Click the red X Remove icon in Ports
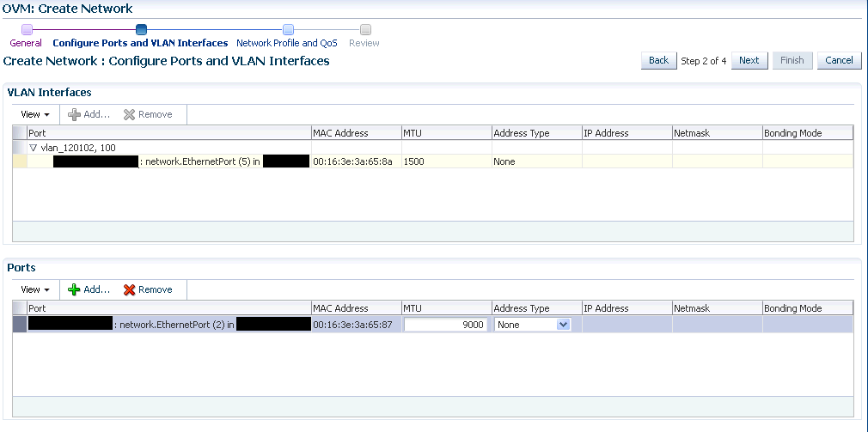Image resolution: width=868 pixels, height=432 pixels. pyautogui.click(x=130, y=289)
